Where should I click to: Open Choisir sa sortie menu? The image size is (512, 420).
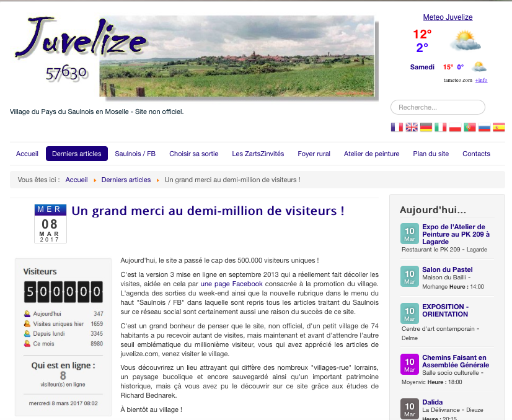pyautogui.click(x=193, y=154)
